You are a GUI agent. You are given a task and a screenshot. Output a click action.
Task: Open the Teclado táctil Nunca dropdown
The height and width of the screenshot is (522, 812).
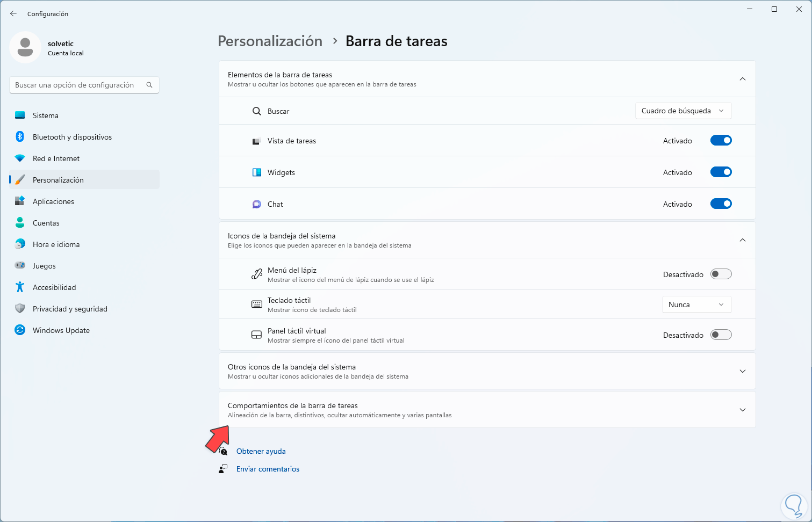click(x=696, y=305)
